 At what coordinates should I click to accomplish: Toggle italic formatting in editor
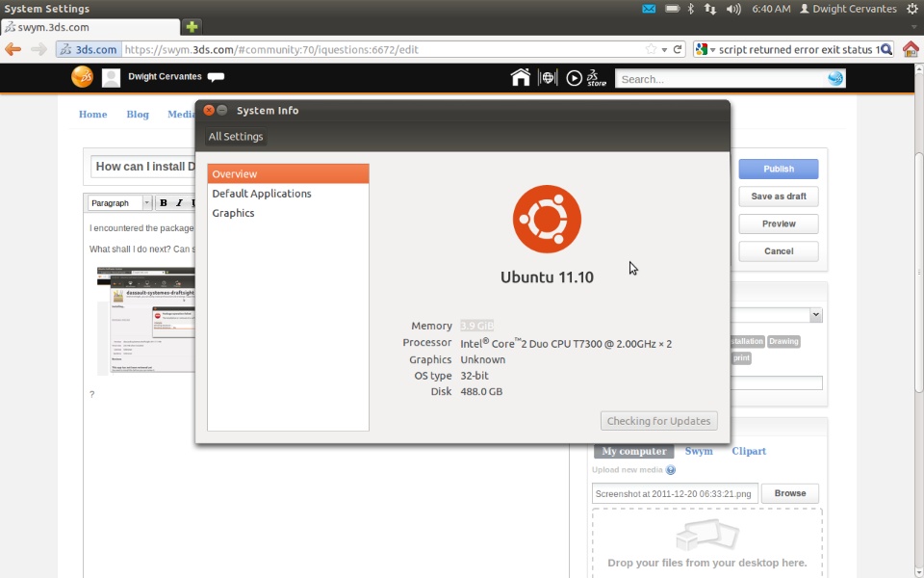179,203
